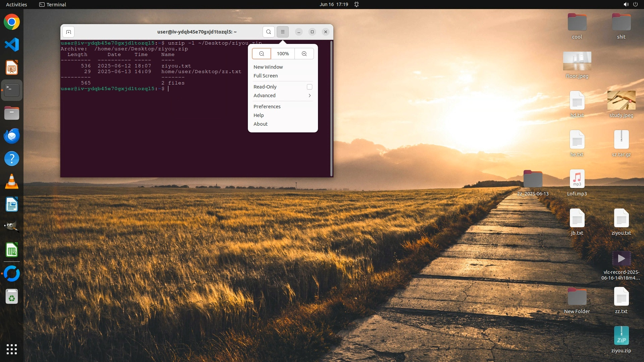Image resolution: width=644 pixels, height=362 pixels.
Task: Click the Activities button
Action: 16,4
